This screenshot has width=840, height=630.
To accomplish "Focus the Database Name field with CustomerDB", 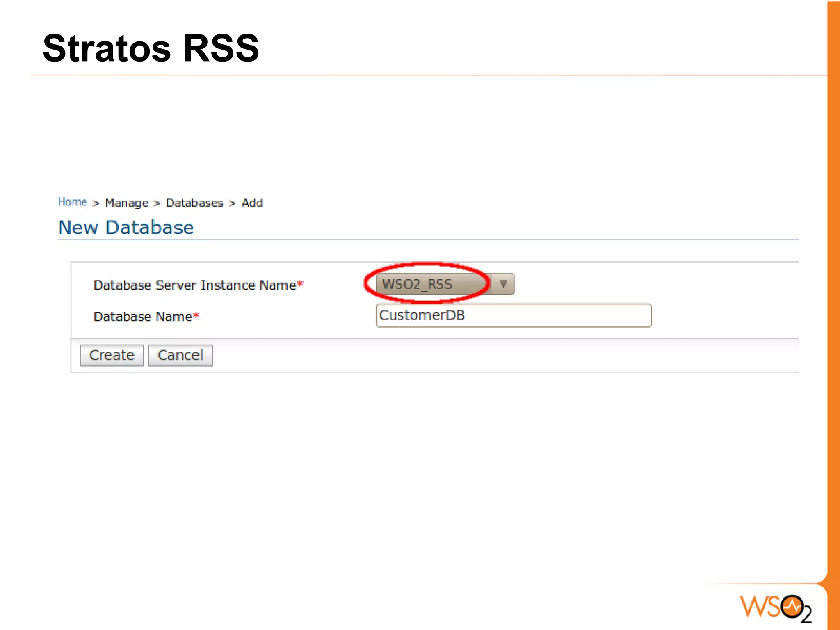I will click(514, 315).
